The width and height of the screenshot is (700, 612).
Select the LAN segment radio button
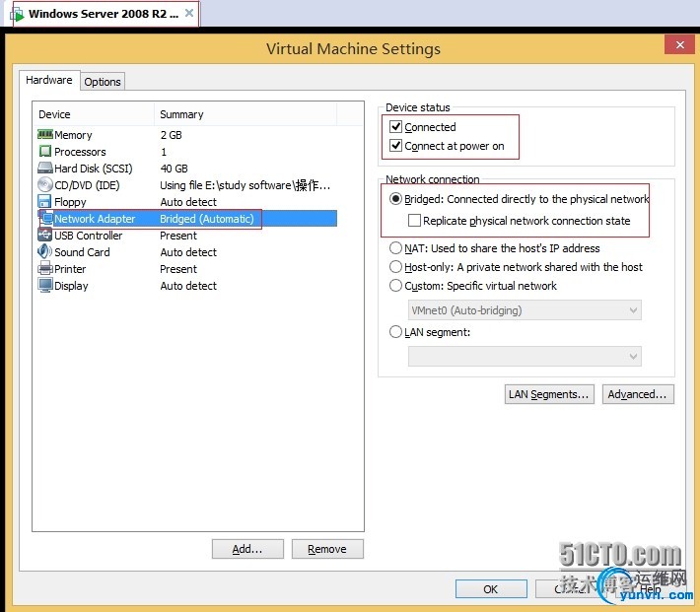395,332
